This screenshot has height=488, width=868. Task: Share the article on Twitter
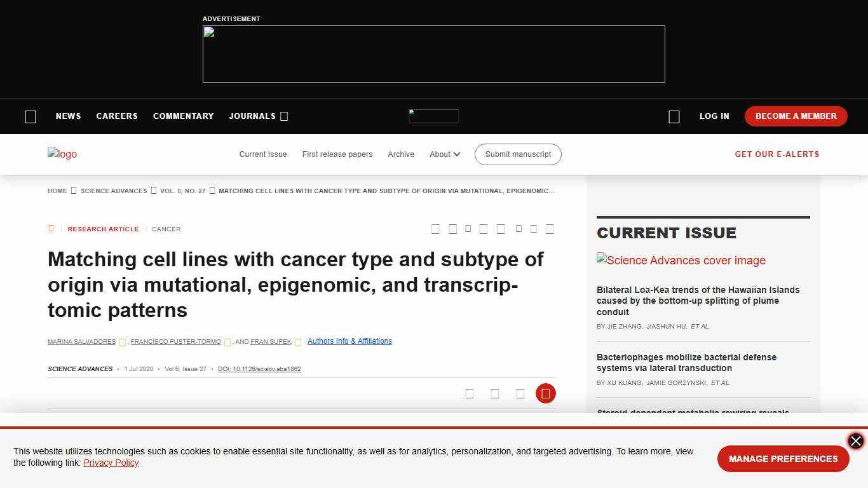point(452,229)
